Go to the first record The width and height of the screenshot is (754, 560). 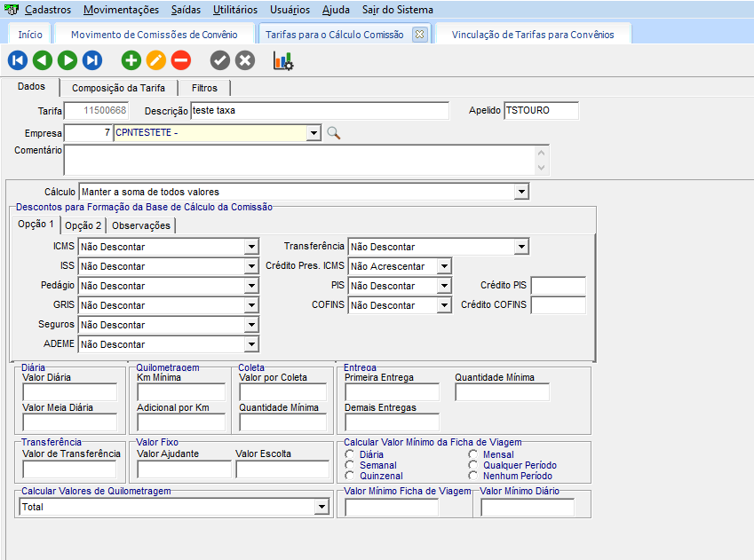click(x=17, y=60)
